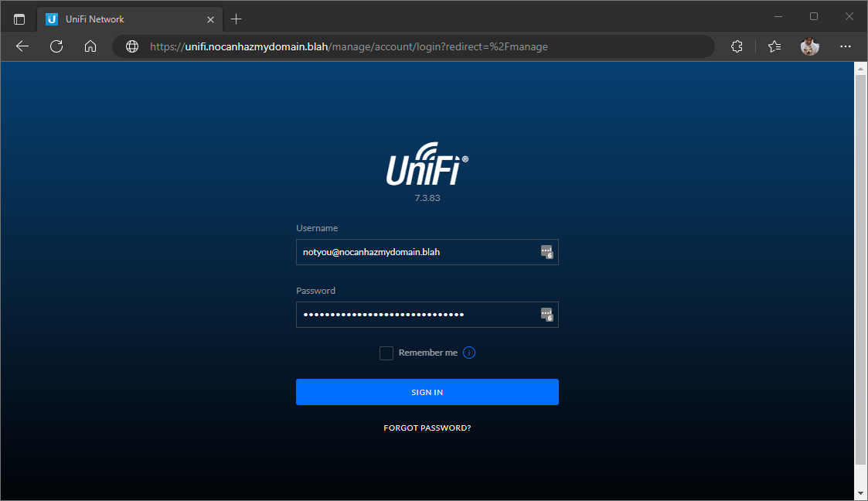Screen dimensions: 868x501
Task: Enable the Remember me checkbox
Action: pos(386,353)
